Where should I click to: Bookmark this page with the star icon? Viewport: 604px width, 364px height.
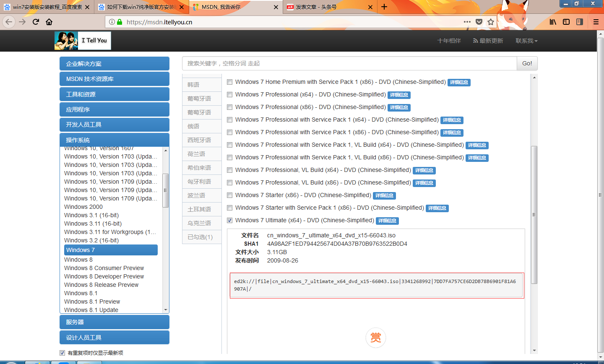point(491,22)
